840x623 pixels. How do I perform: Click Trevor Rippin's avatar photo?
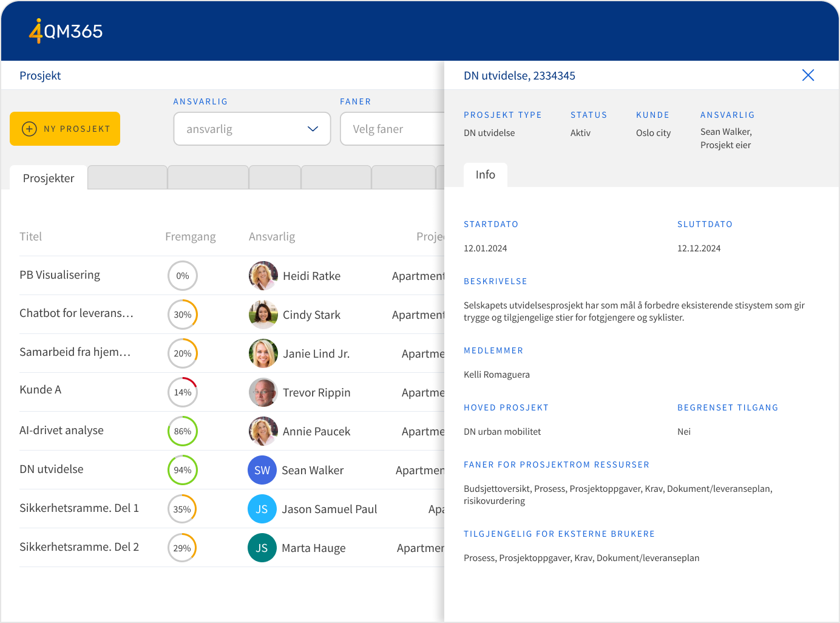click(263, 392)
